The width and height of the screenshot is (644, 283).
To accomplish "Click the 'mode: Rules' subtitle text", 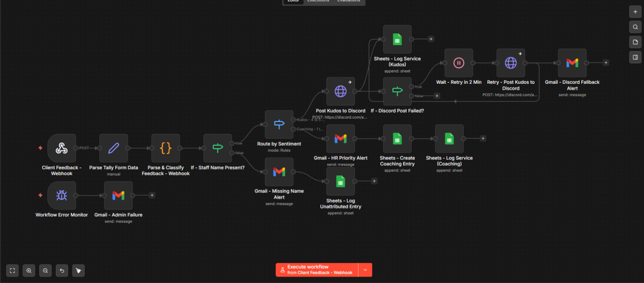I will [x=279, y=150].
